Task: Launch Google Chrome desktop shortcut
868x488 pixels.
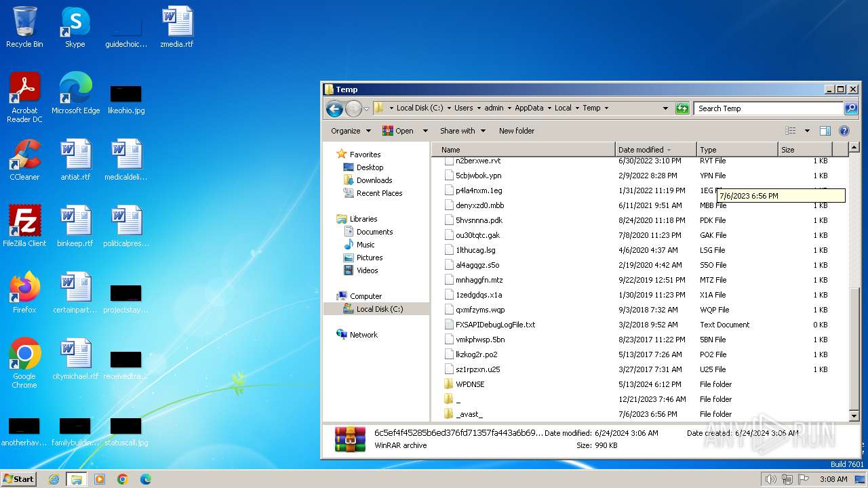Action: [24, 363]
